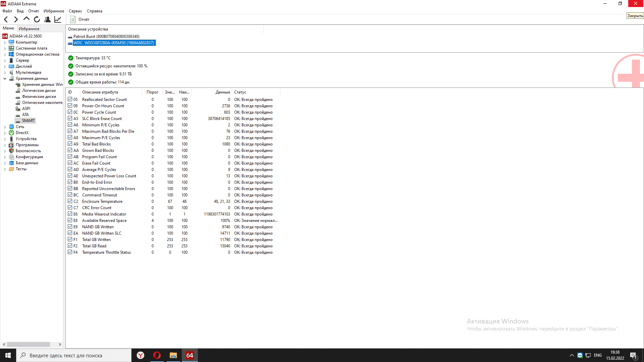Open the user manager toolbar icon
The width and height of the screenshot is (644, 362).
pyautogui.click(x=47, y=19)
